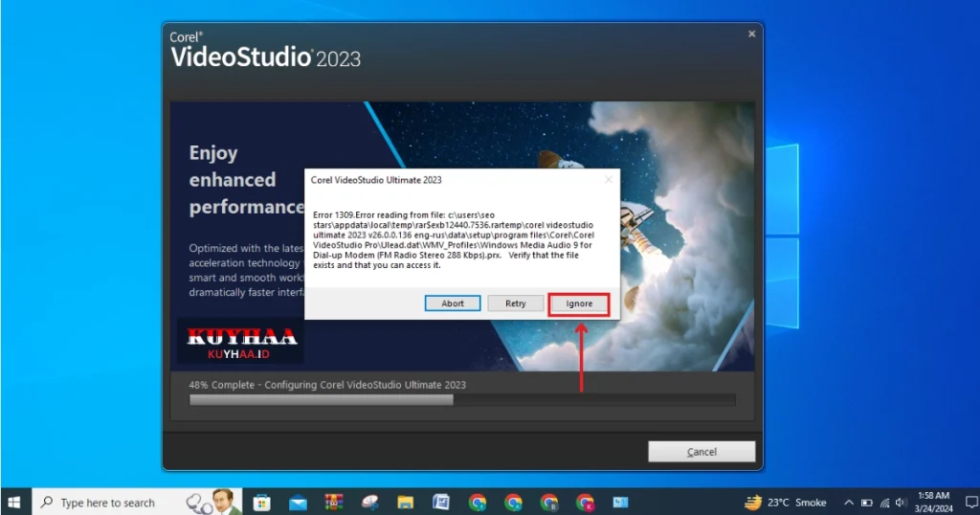
Task: Click the battery status tray icon
Action: tap(866, 503)
